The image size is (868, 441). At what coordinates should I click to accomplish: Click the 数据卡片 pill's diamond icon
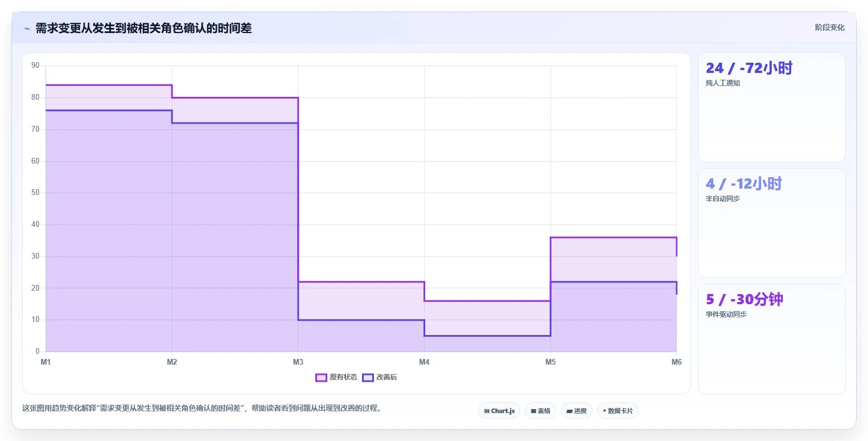coord(604,411)
